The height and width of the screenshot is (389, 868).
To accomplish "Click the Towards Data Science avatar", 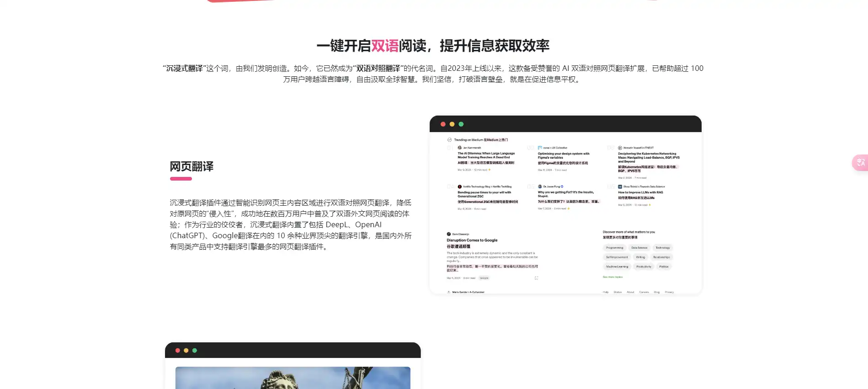I will 620,187.
